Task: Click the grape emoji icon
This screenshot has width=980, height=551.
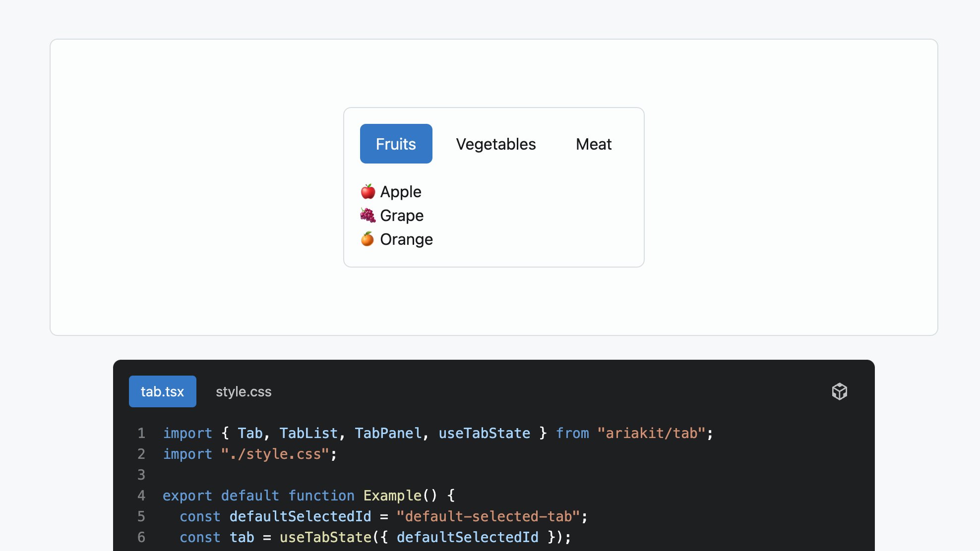Action: pyautogui.click(x=367, y=215)
